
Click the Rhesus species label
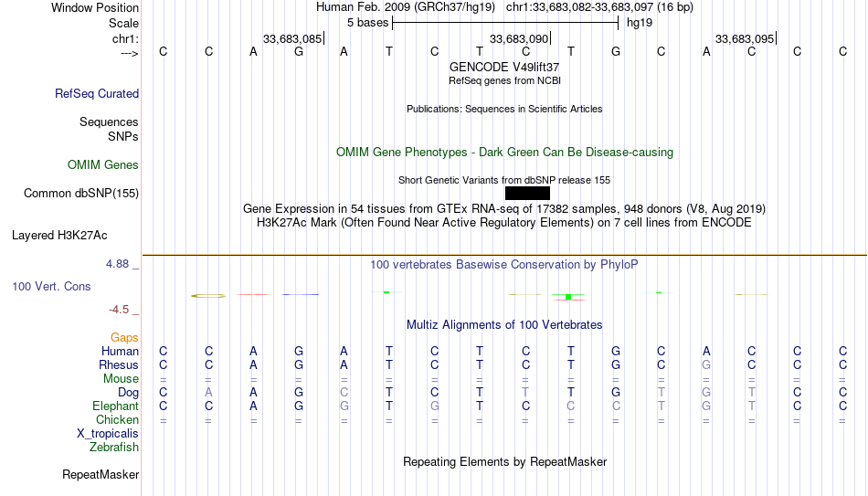pyautogui.click(x=119, y=364)
